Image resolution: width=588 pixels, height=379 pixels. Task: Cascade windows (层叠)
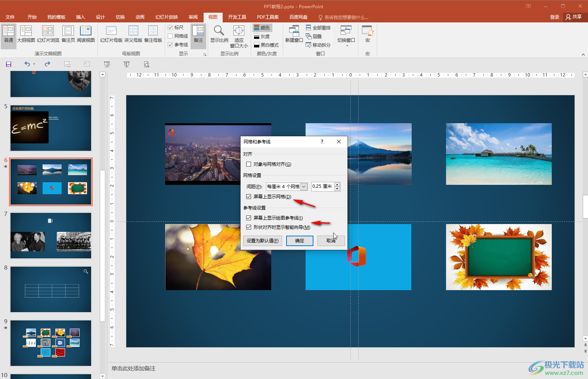(314, 36)
